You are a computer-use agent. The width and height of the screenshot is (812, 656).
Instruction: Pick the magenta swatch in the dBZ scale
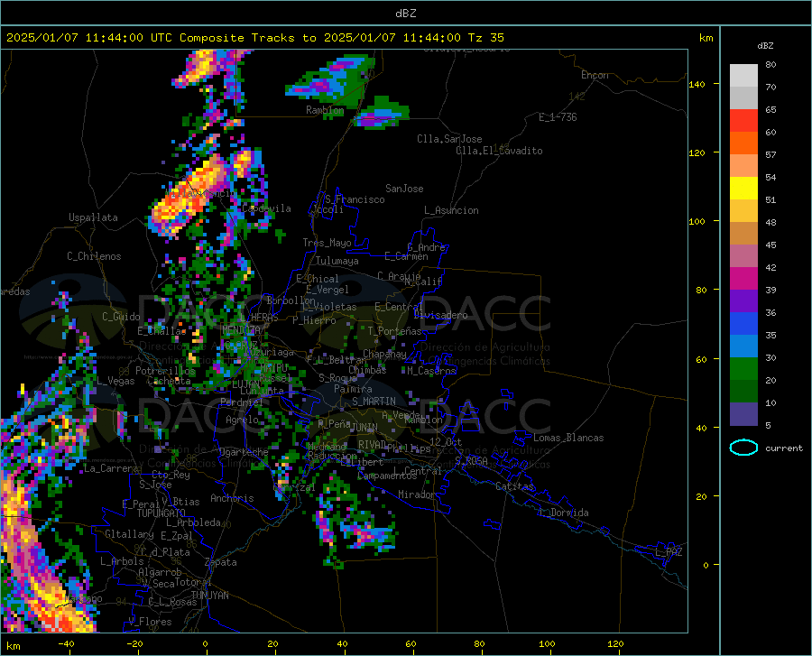point(743,279)
